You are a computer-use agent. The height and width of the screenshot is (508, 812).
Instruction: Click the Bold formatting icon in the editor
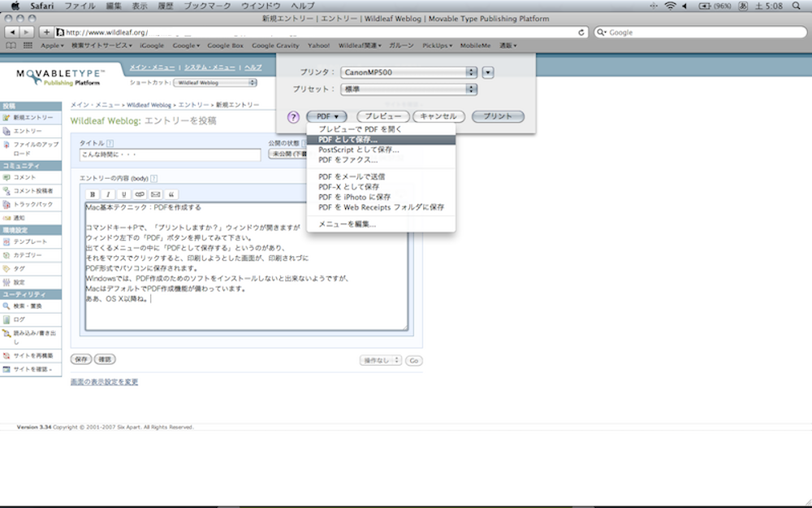(93, 194)
